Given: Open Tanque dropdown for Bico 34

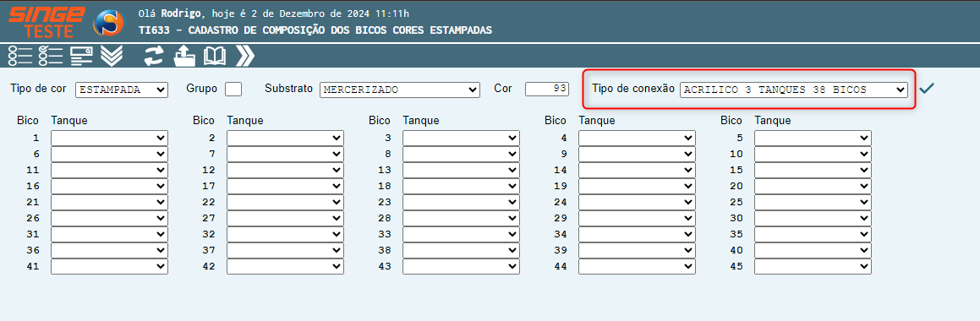Looking at the screenshot, I should coord(637,234).
